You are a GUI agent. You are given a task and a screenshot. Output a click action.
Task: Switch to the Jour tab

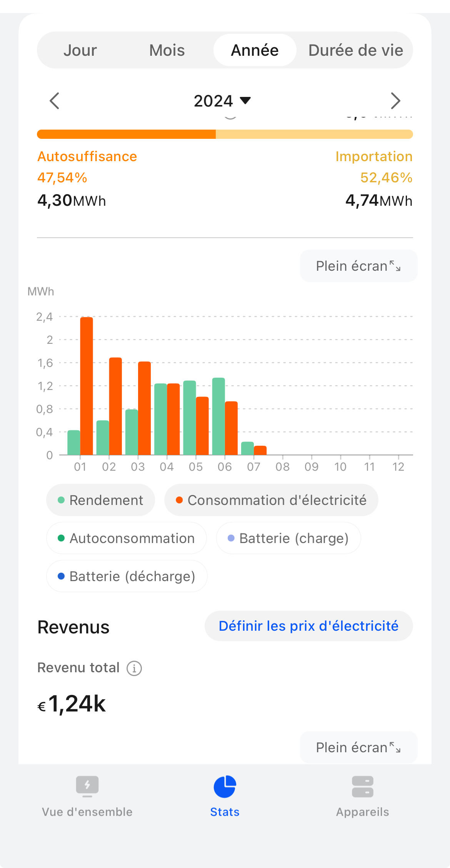click(x=80, y=50)
